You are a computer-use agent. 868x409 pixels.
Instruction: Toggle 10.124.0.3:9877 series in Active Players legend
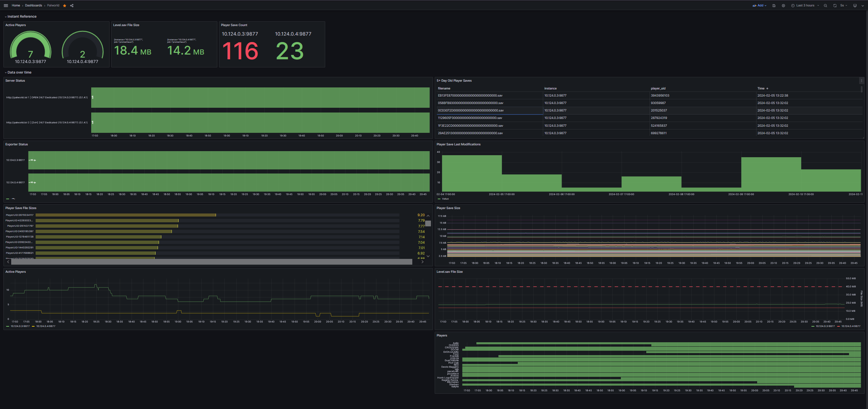click(20, 326)
